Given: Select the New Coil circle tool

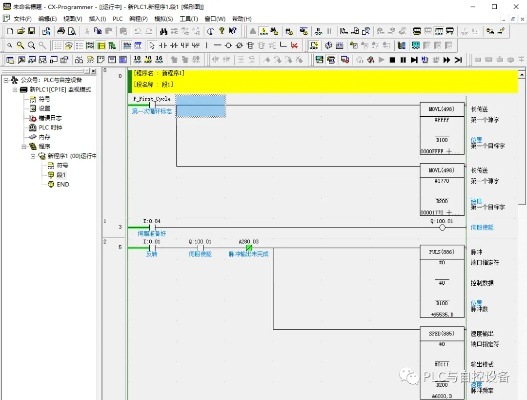Looking at the screenshot, I should (228, 45).
